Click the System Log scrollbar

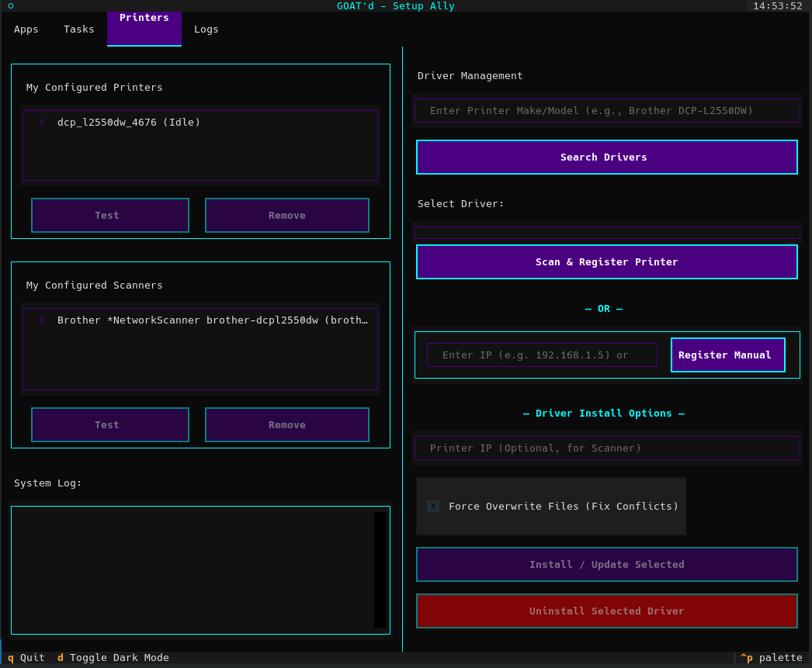378,570
